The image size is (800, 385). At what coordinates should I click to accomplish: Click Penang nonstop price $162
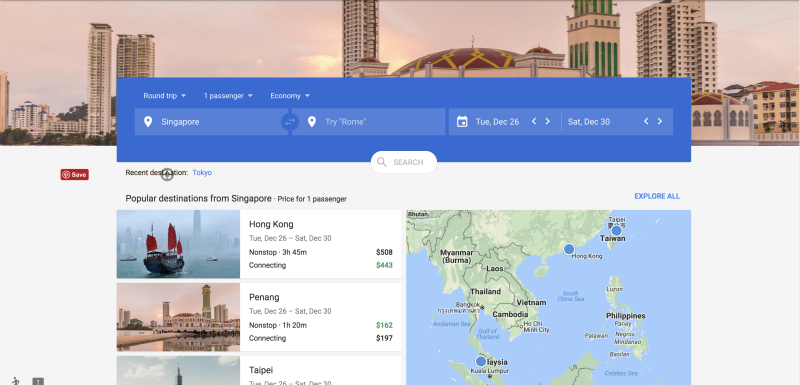tap(384, 325)
